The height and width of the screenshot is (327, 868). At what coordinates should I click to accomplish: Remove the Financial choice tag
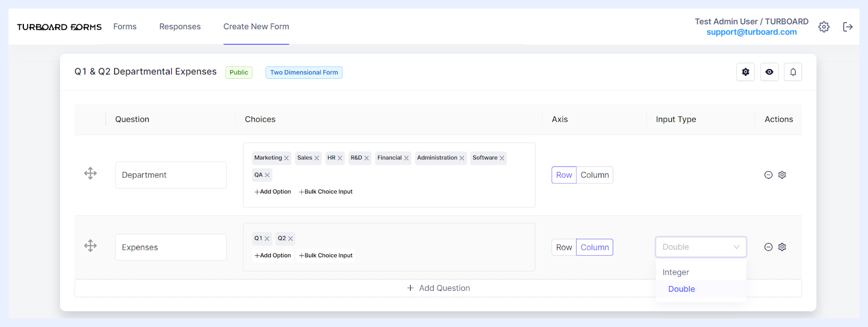[x=406, y=158]
